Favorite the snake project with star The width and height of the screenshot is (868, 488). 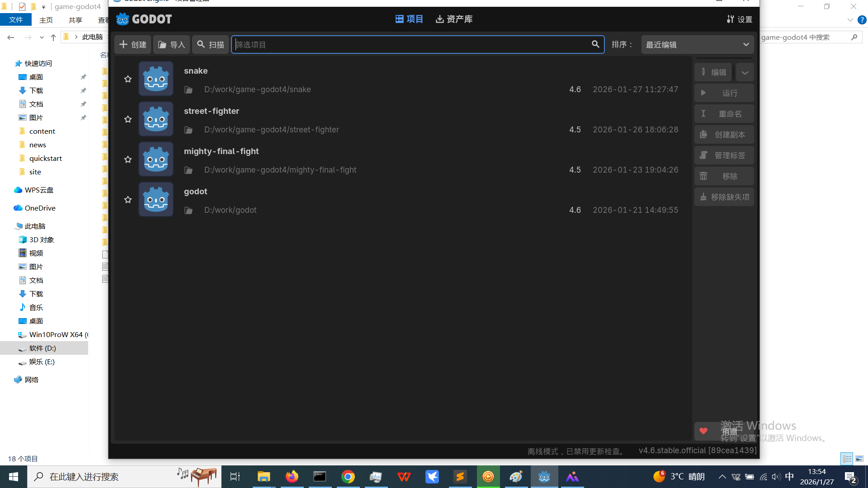point(128,79)
